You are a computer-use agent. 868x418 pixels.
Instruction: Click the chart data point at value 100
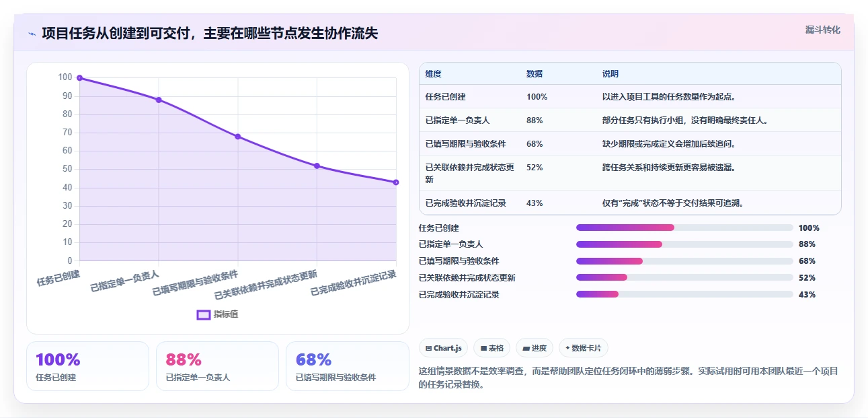[x=80, y=78]
